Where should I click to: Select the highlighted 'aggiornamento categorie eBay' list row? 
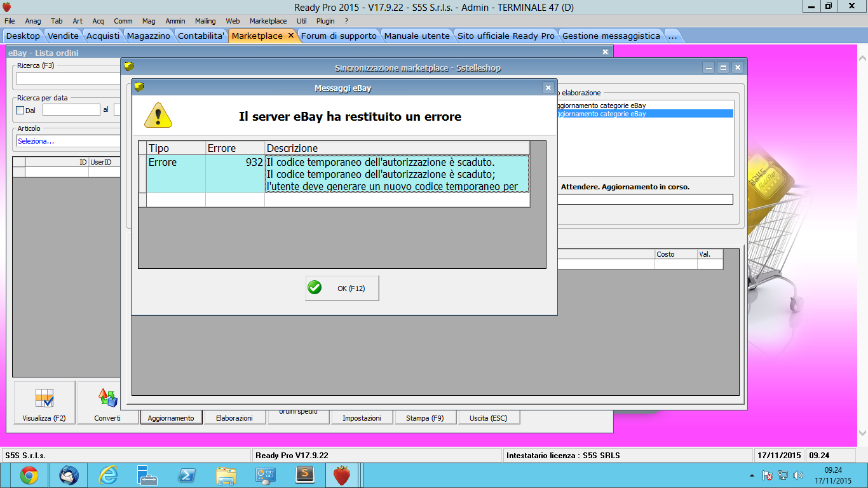[645, 114]
